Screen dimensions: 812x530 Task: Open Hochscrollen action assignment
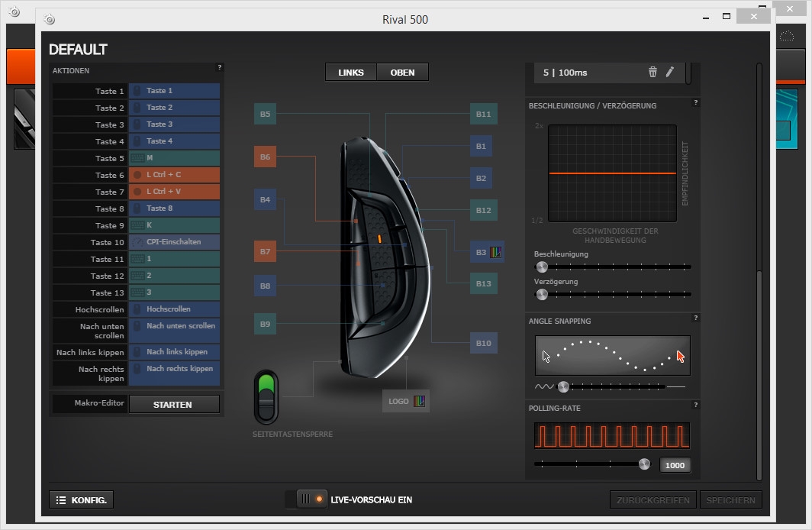pos(175,309)
